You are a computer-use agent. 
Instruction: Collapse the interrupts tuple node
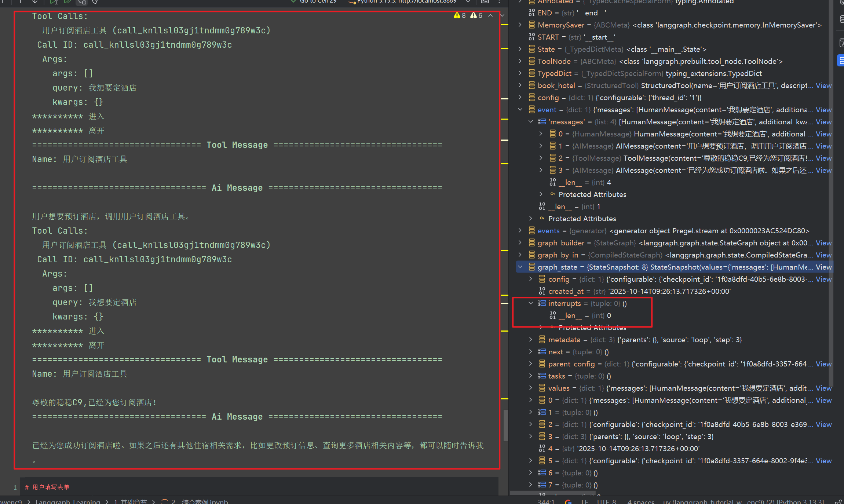point(531,303)
